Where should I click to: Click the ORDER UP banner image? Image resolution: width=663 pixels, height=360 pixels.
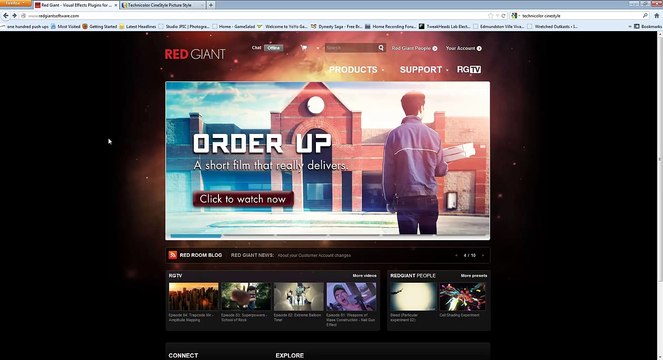pos(328,160)
